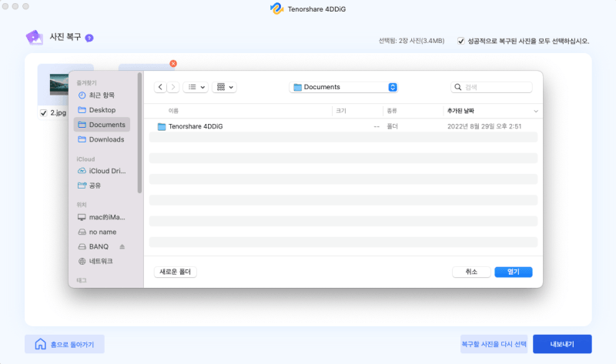
Task: Select Documents in the sidebar
Action: click(102, 125)
